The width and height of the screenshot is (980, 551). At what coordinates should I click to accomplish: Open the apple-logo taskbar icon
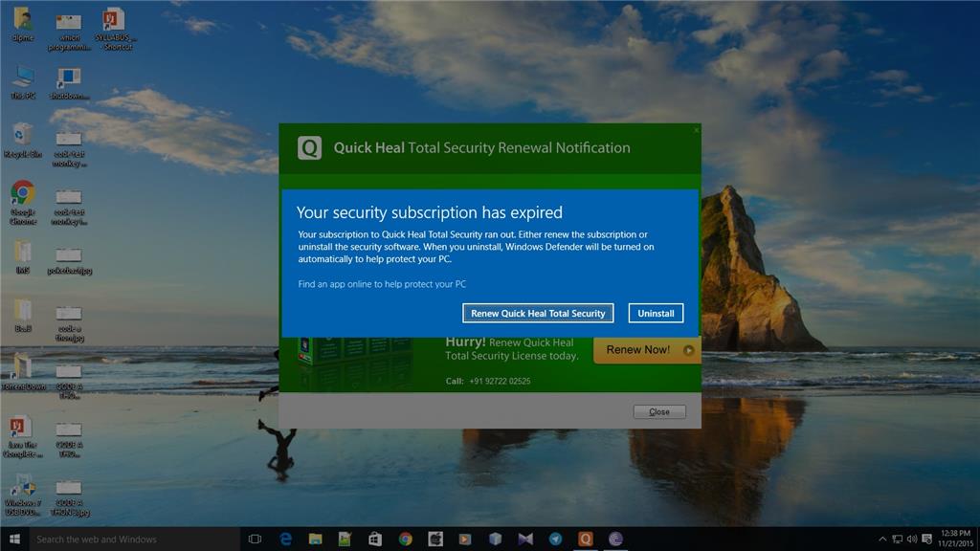(435, 539)
